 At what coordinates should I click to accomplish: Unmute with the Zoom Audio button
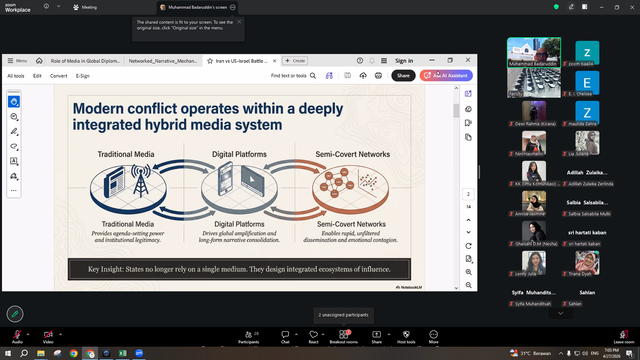coord(17,337)
